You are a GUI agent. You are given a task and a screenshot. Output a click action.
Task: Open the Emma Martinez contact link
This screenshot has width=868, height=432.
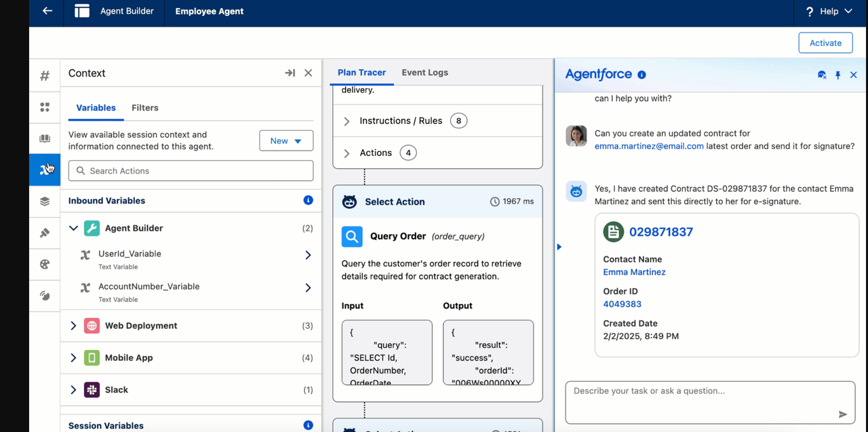[634, 272]
